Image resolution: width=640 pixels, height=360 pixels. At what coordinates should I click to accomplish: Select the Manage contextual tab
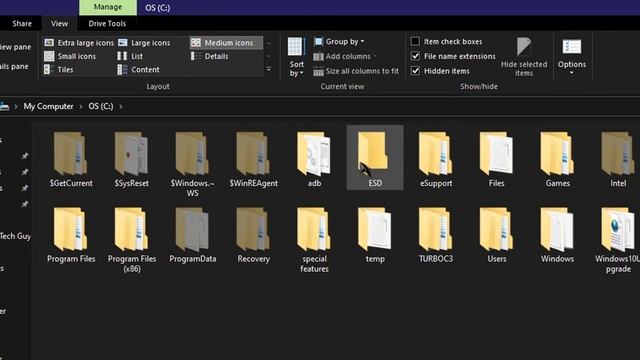108,7
